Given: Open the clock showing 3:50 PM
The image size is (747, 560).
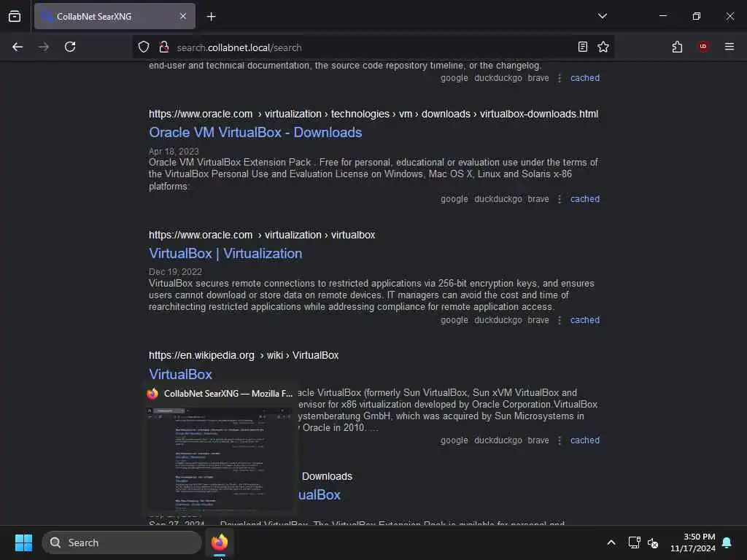Looking at the screenshot, I should pyautogui.click(x=693, y=542).
